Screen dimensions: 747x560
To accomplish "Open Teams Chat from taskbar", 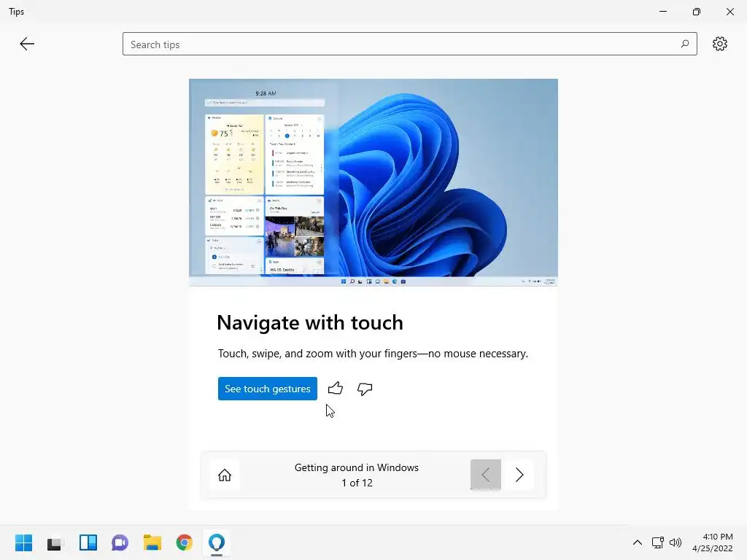I will click(x=120, y=542).
